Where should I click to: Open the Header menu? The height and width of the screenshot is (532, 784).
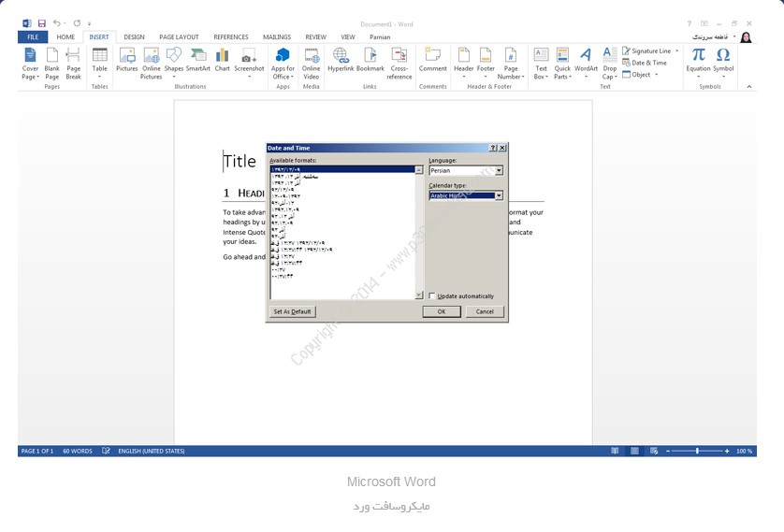click(x=463, y=64)
